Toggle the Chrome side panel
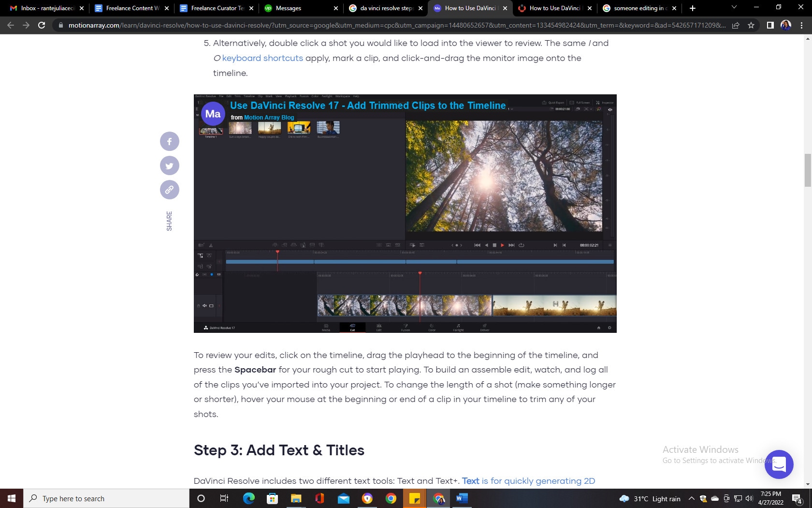 pos(770,25)
